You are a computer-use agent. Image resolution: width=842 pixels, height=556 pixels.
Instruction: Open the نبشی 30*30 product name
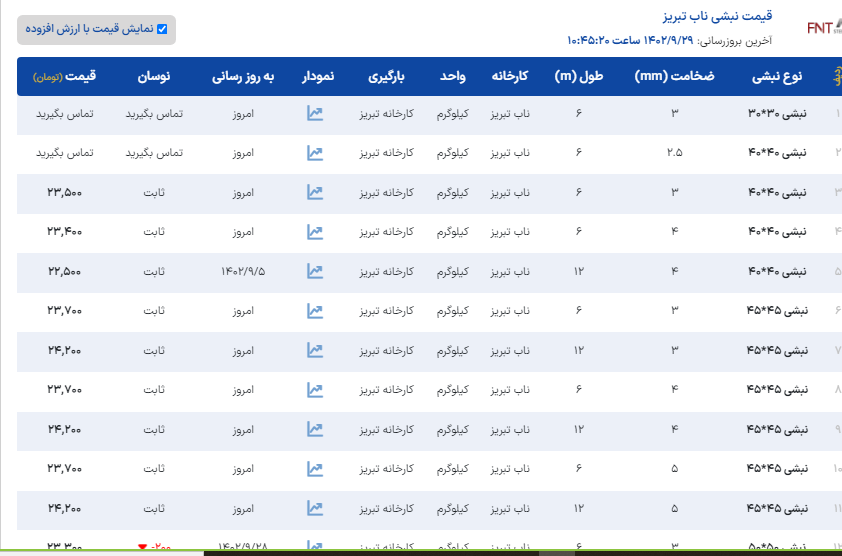777,115
